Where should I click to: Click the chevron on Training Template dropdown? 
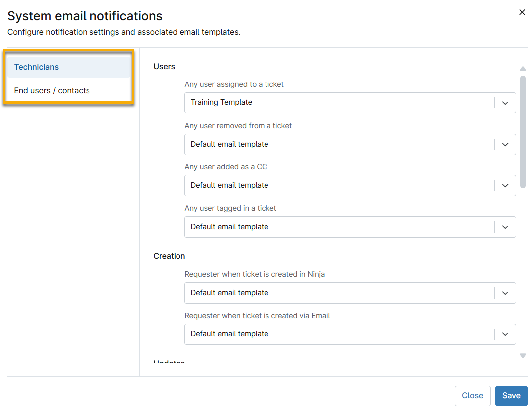tap(505, 103)
